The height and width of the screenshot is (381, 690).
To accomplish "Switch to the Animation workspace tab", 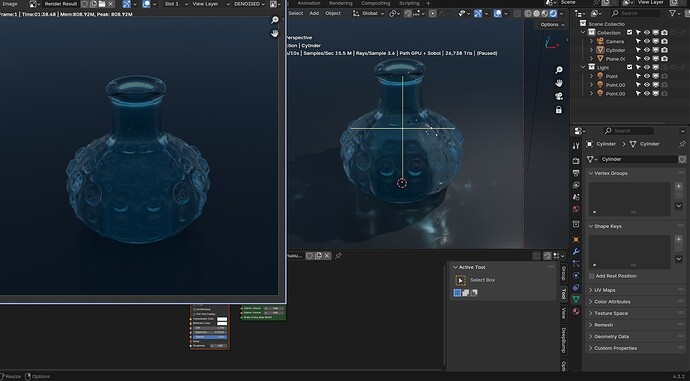I will (309, 3).
